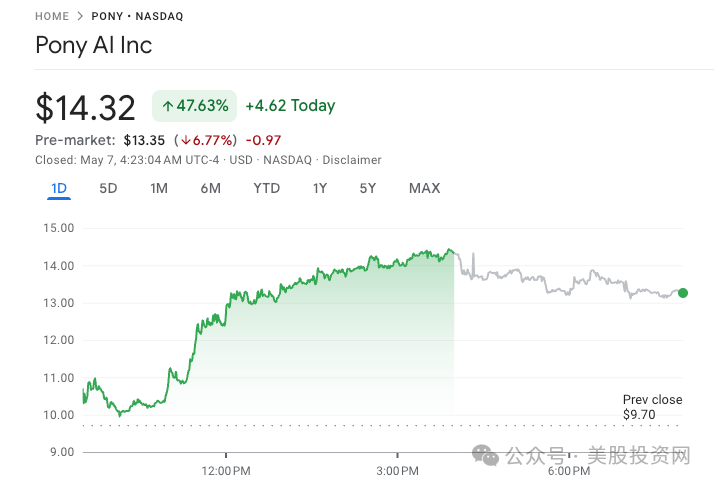Switch the chart to YTD

[266, 188]
